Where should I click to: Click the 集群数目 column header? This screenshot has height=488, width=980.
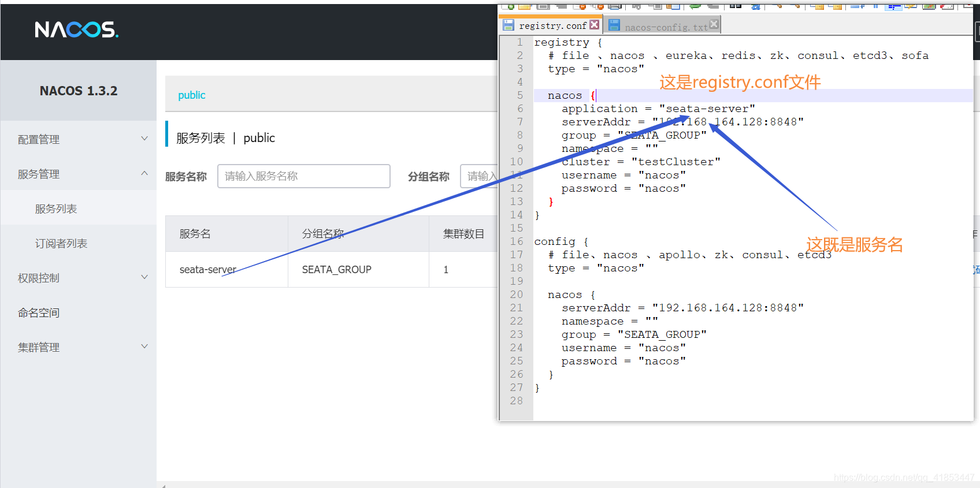pos(463,234)
